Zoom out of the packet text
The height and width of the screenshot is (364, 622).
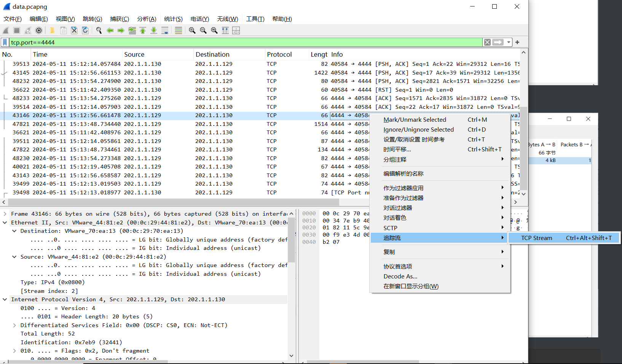click(x=203, y=30)
